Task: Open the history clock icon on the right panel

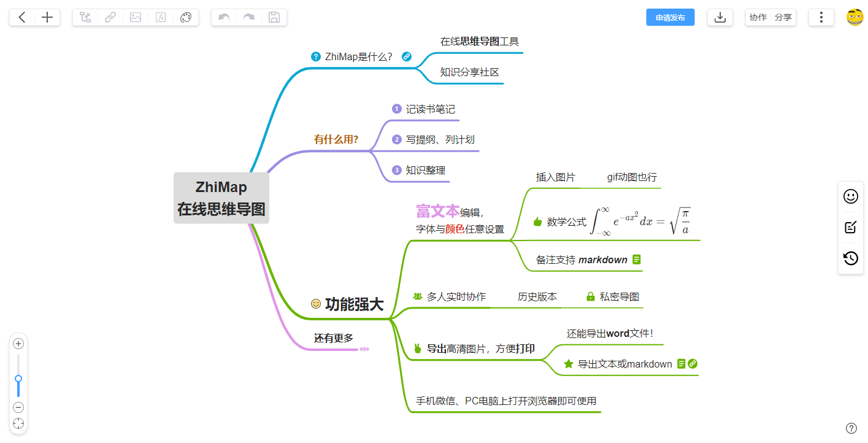Action: (x=851, y=258)
